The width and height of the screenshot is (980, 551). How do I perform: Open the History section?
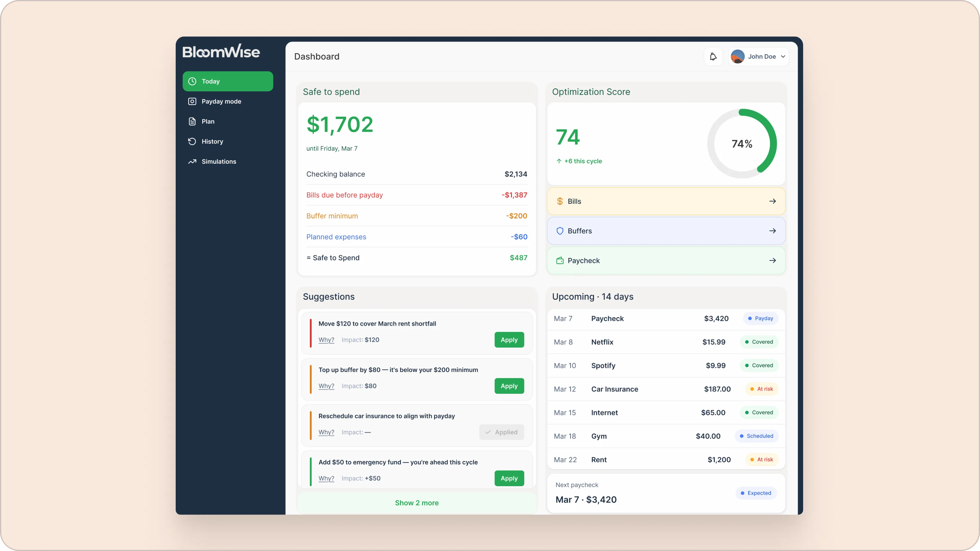[x=227, y=141]
